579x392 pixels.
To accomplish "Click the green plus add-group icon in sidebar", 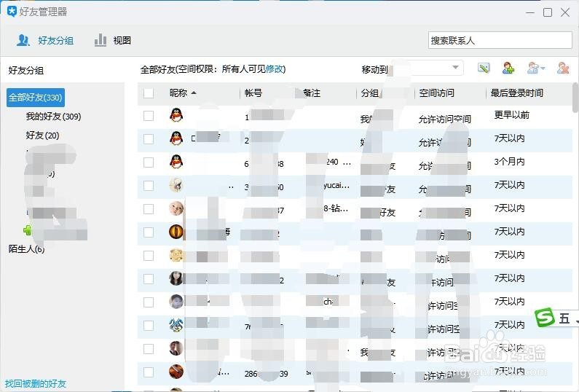I will pos(27,230).
